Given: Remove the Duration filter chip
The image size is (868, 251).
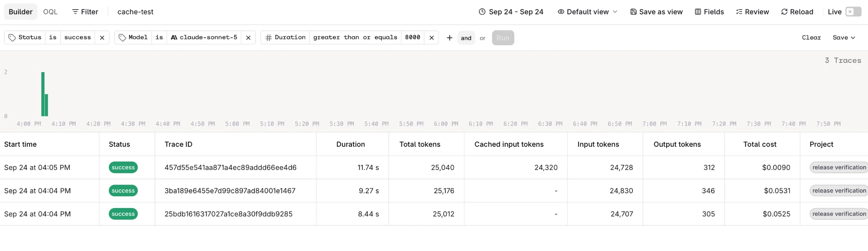Looking at the screenshot, I should click(431, 38).
